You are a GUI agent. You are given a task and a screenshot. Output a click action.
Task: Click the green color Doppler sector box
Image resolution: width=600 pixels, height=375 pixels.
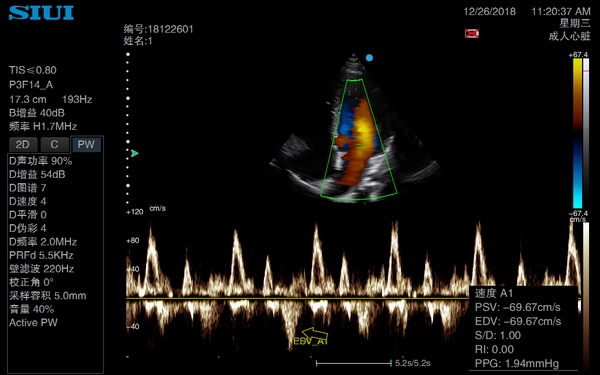(359, 139)
